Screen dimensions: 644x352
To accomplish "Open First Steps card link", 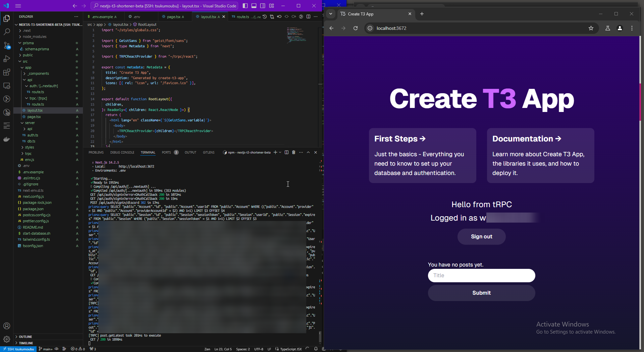I will 422,156.
